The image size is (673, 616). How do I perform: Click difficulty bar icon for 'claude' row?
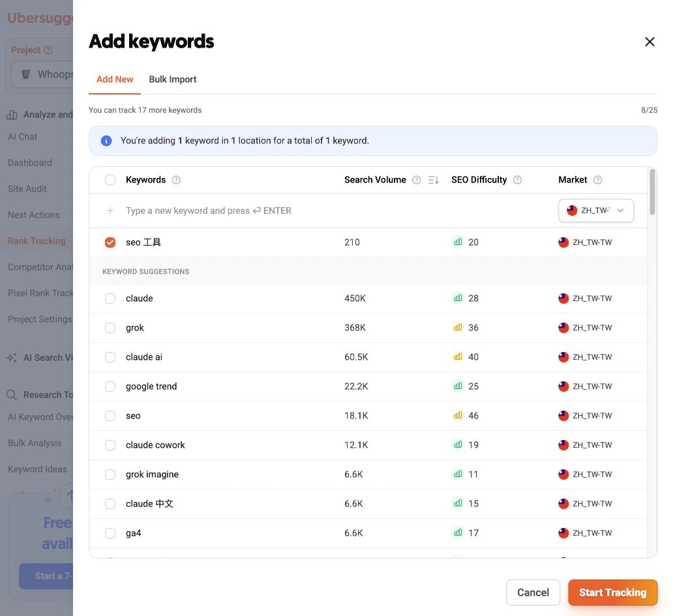(x=458, y=298)
